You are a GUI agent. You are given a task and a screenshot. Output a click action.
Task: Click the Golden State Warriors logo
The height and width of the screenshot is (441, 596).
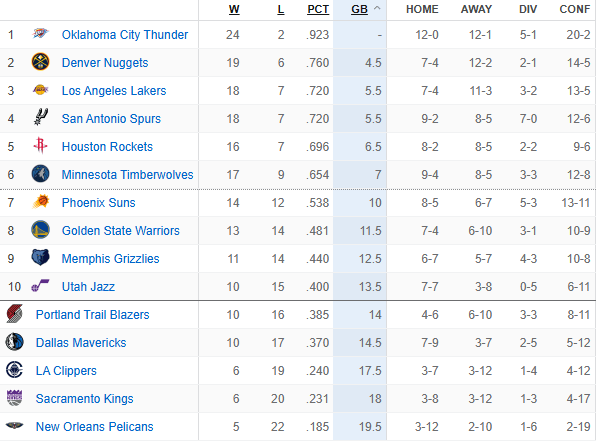(x=40, y=230)
